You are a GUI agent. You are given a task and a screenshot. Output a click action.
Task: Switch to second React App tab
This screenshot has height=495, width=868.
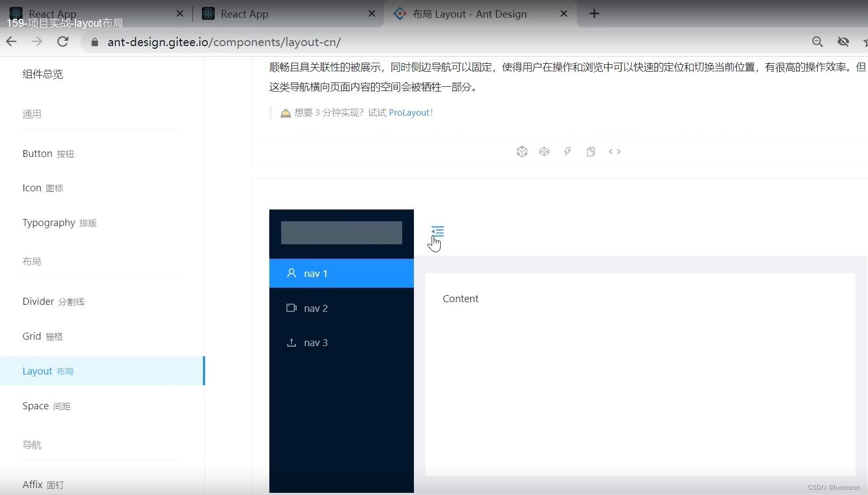click(288, 14)
